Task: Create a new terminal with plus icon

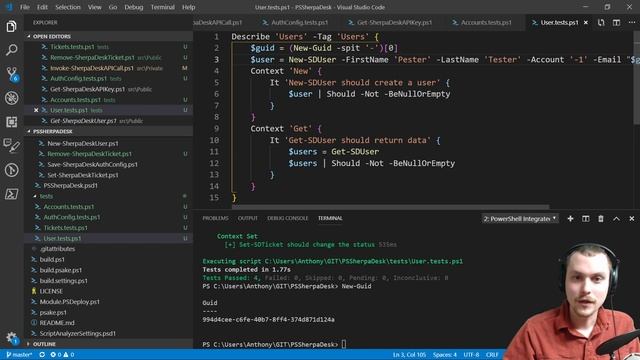Action: [570, 219]
